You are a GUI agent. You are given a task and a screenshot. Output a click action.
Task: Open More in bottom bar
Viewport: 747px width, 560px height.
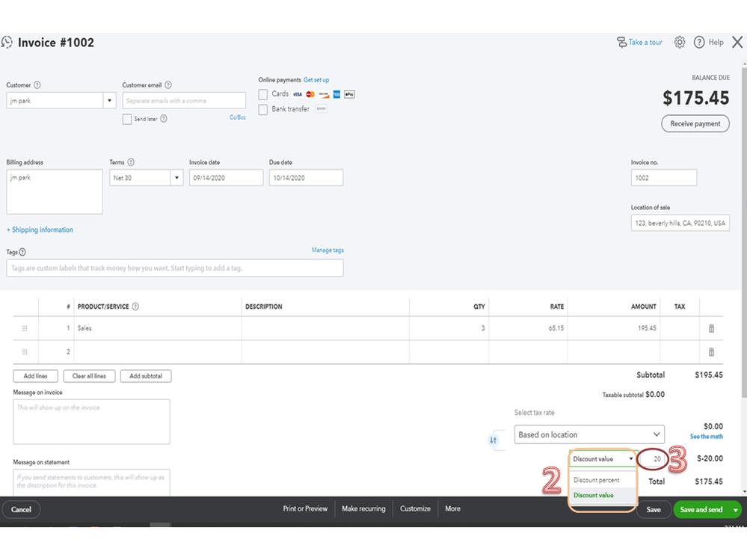click(x=453, y=509)
